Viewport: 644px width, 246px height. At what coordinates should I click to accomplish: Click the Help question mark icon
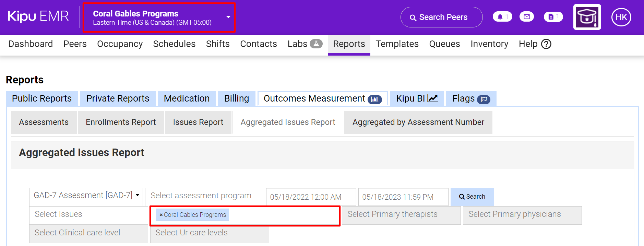coord(546,44)
